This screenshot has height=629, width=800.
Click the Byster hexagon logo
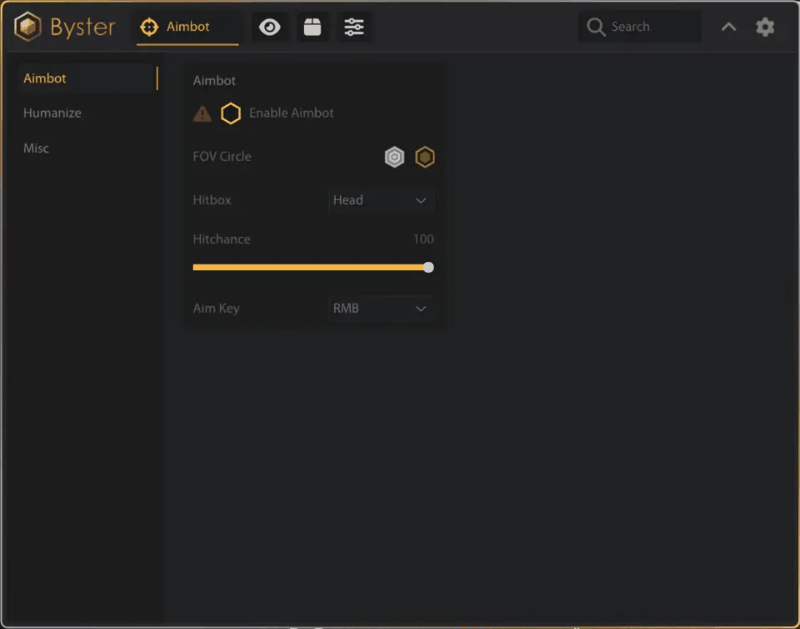[28, 27]
